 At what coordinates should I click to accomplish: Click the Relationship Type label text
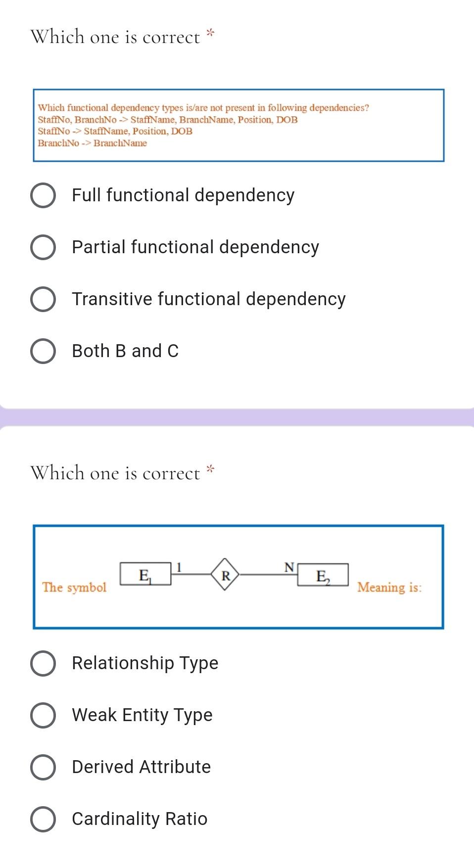click(x=145, y=663)
